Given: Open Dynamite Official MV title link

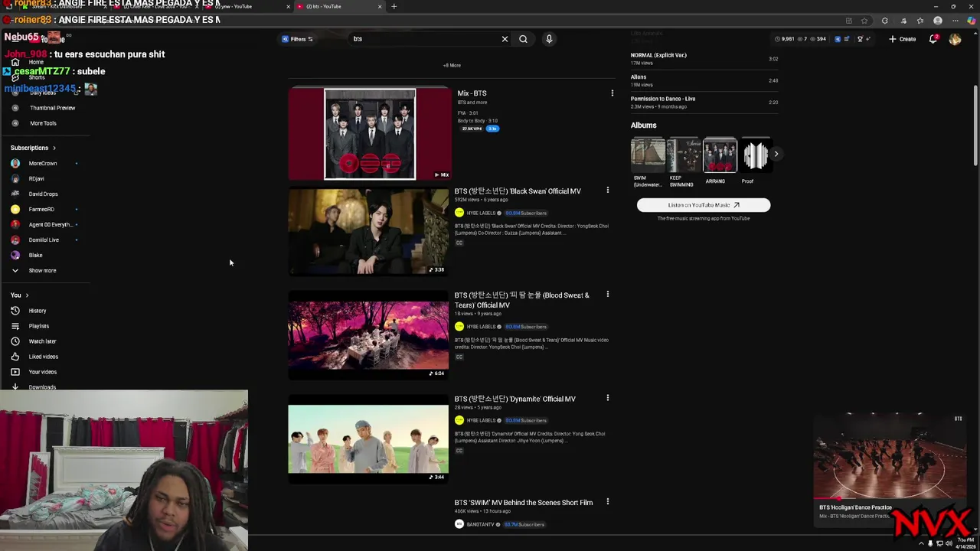Looking at the screenshot, I should (514, 399).
